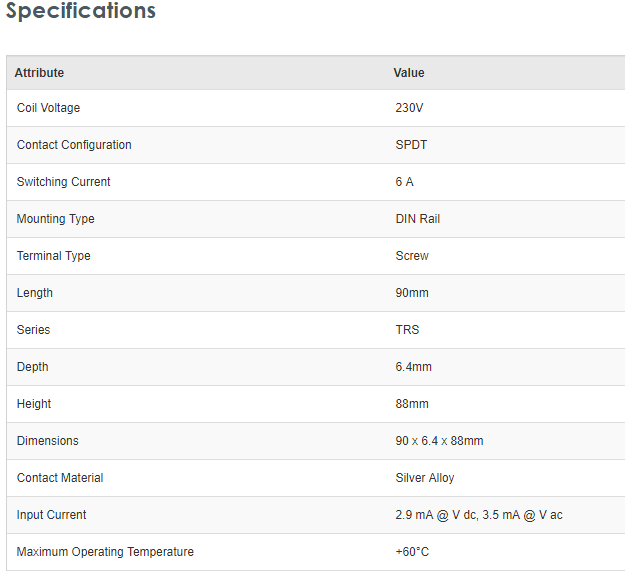Click the 6 A switching current value
This screenshot has height=571, width=625.
point(404,182)
